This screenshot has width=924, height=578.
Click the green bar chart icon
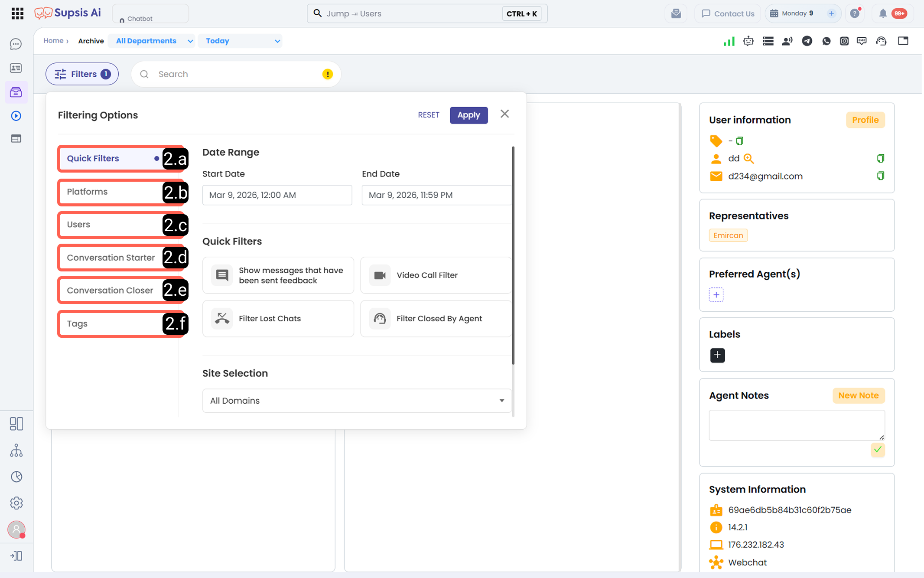tap(729, 41)
